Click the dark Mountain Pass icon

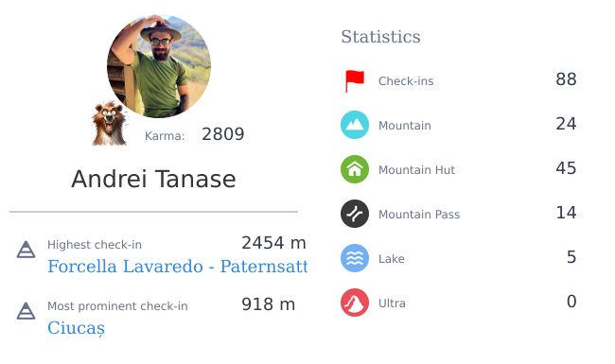click(355, 214)
